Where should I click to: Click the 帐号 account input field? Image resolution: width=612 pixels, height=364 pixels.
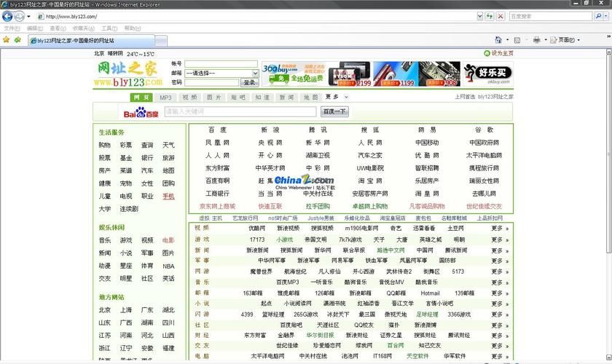point(221,63)
